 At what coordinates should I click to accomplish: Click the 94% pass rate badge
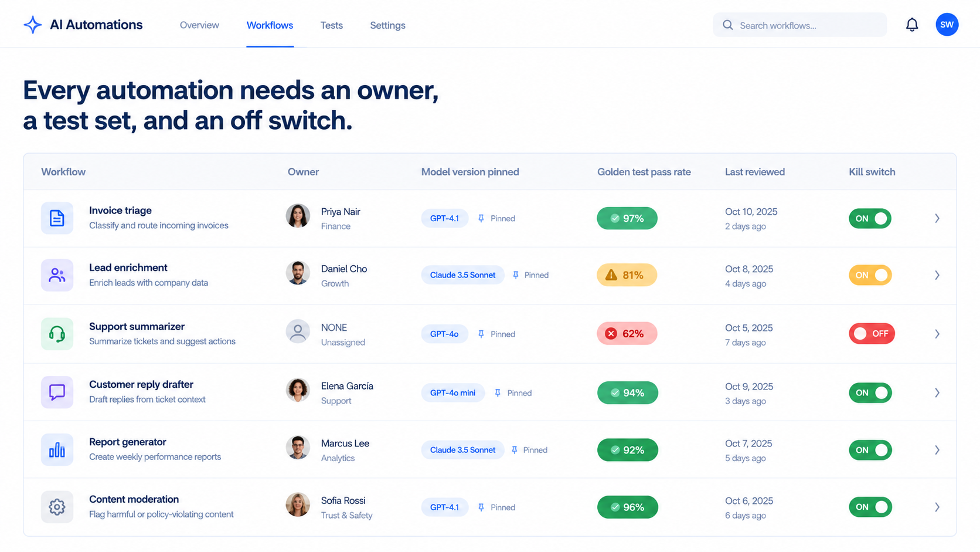point(627,392)
